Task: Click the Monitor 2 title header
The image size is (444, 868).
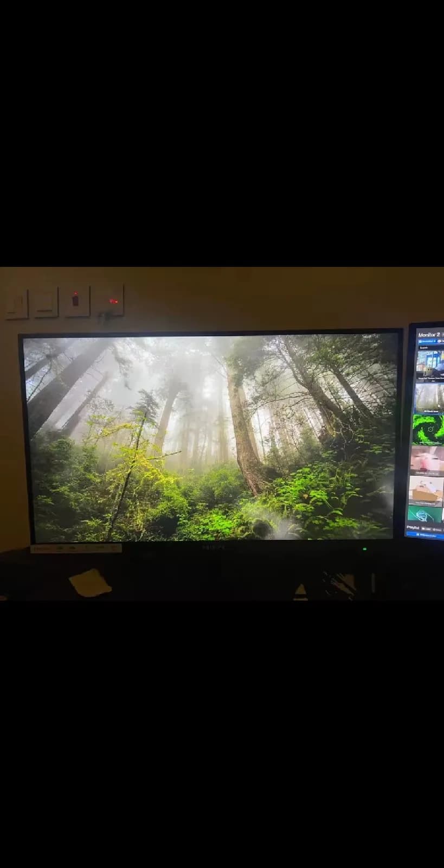Action: click(x=429, y=335)
